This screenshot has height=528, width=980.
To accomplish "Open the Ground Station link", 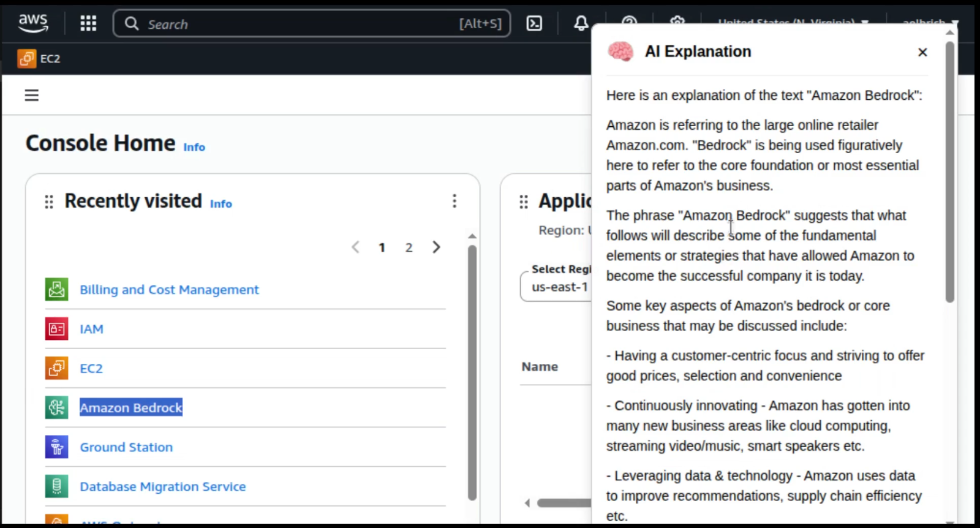I will [126, 447].
